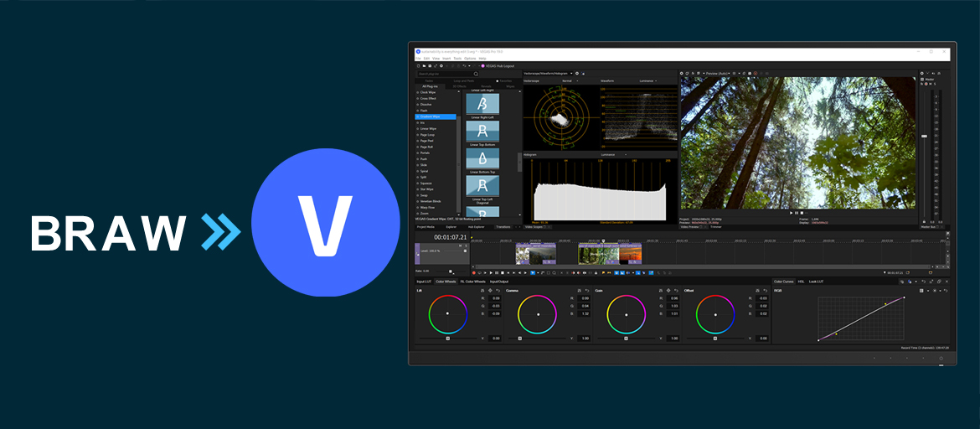The height and width of the screenshot is (429, 980).
Task: Adjust the Master volume fader
Action: click(925, 137)
